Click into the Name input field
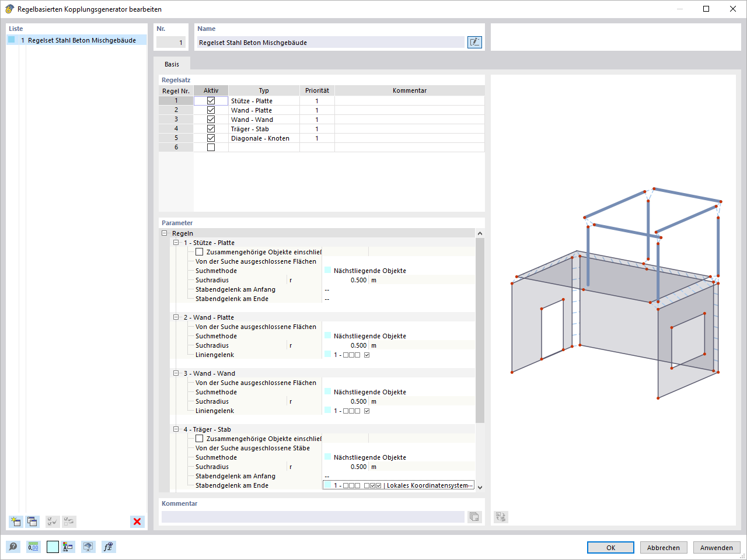 point(330,43)
